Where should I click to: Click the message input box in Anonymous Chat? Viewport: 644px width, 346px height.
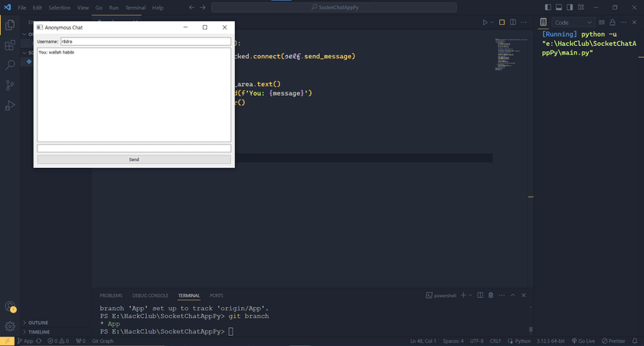134,149
